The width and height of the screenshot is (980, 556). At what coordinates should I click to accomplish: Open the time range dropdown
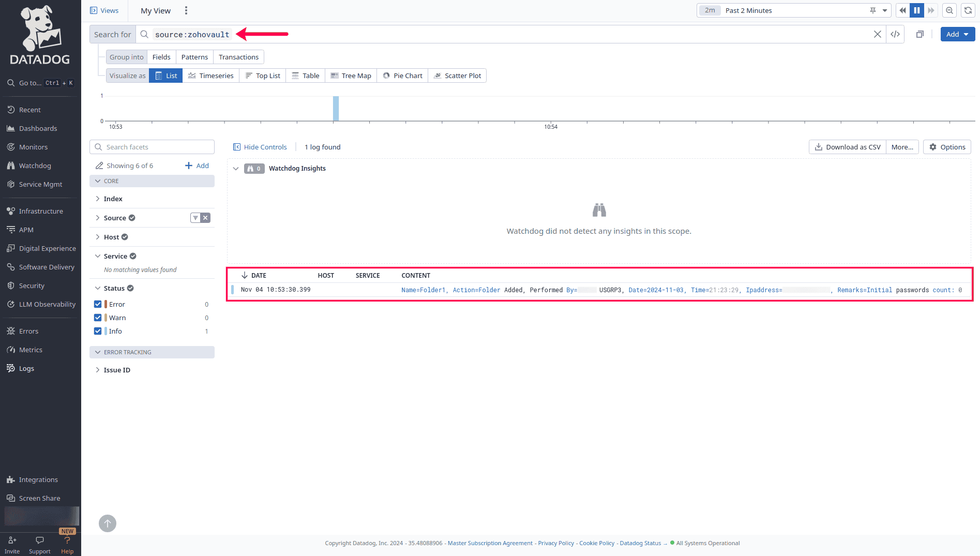point(885,10)
